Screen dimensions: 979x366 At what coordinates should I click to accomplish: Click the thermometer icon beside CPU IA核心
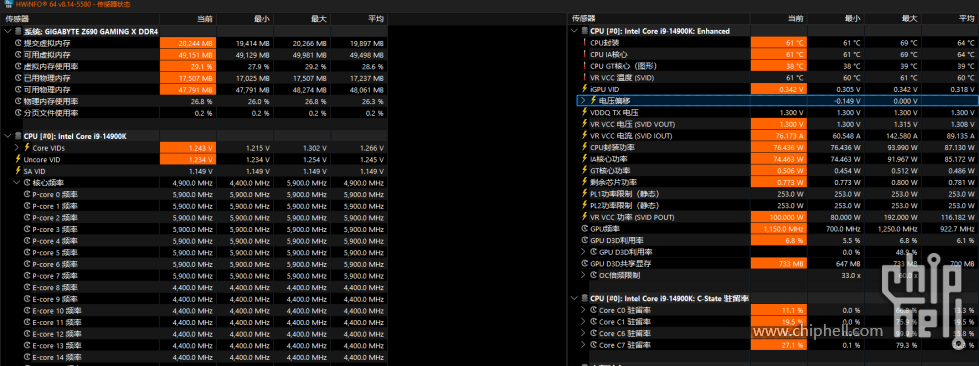click(x=584, y=54)
